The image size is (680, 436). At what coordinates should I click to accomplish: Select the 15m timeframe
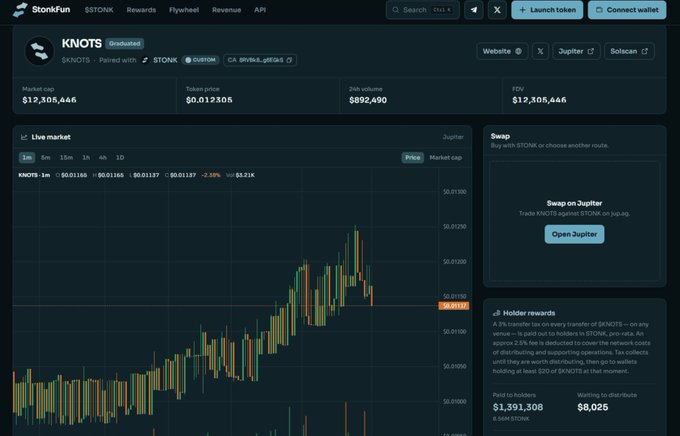[x=66, y=157]
